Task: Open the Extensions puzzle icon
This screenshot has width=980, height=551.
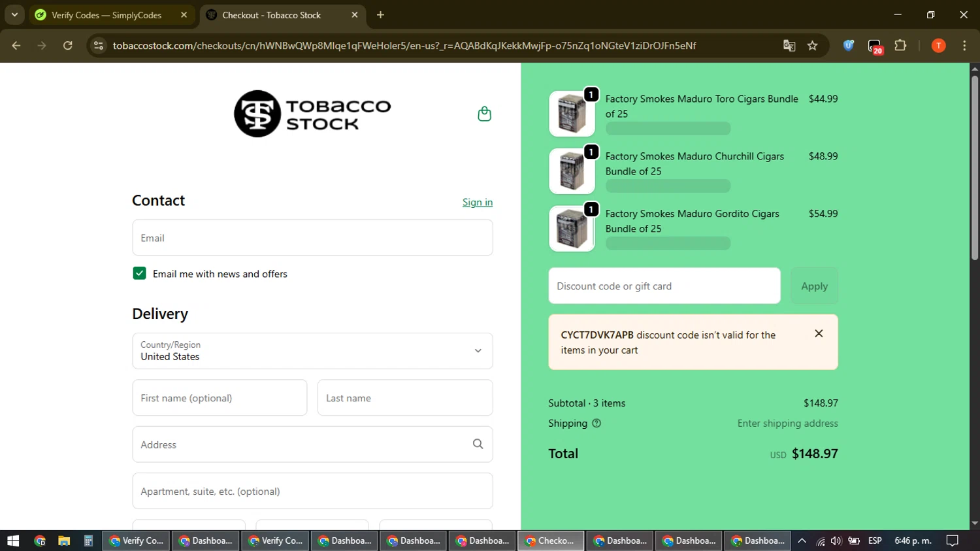Action: (x=900, y=46)
